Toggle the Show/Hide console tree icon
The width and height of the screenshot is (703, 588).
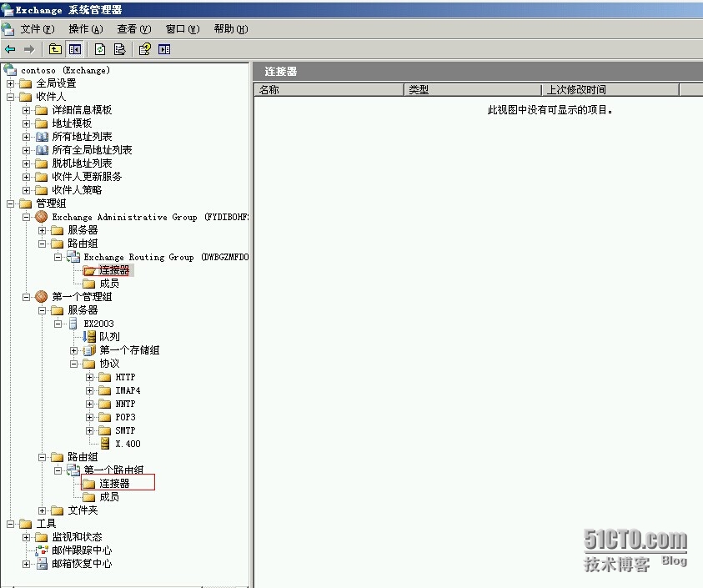pyautogui.click(x=75, y=49)
